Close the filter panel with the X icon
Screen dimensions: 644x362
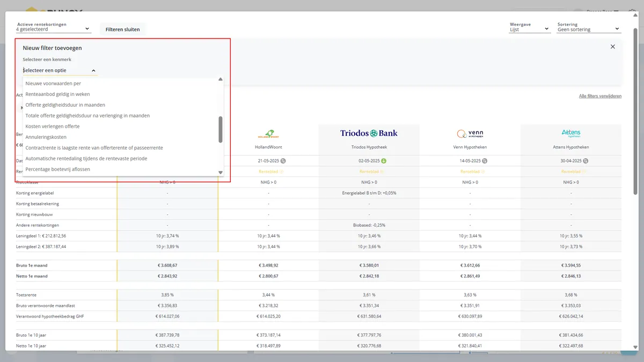point(613,47)
